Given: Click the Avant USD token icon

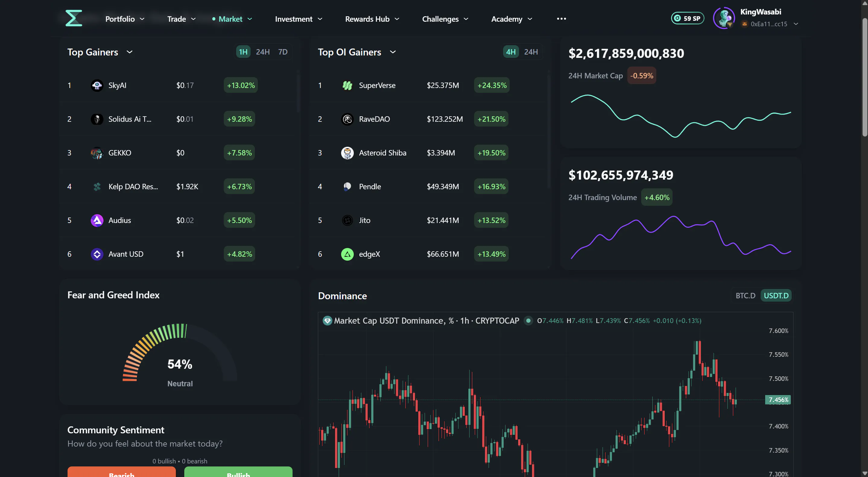Looking at the screenshot, I should 97,254.
